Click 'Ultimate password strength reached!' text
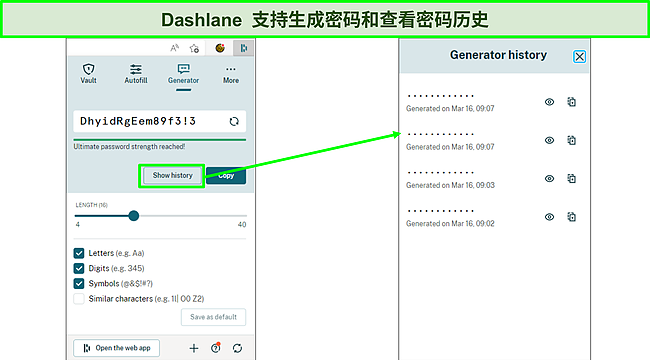The image size is (650, 360). pyautogui.click(x=129, y=146)
